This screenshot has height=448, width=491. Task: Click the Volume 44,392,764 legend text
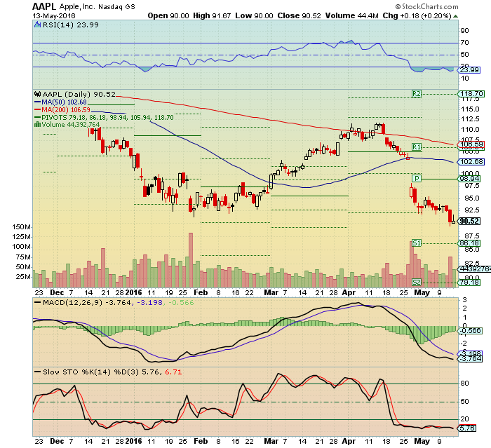coord(71,125)
